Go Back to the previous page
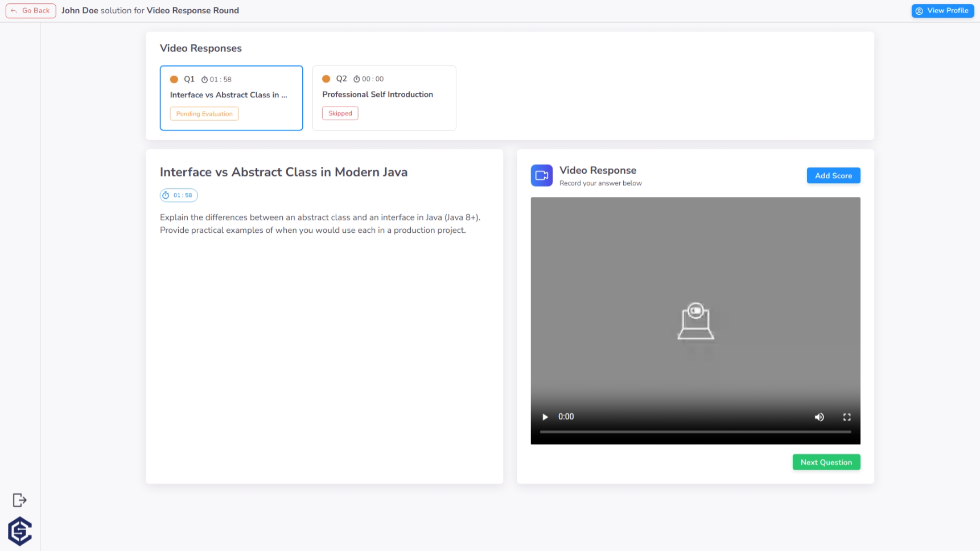The width and height of the screenshot is (980, 551). 30,10
